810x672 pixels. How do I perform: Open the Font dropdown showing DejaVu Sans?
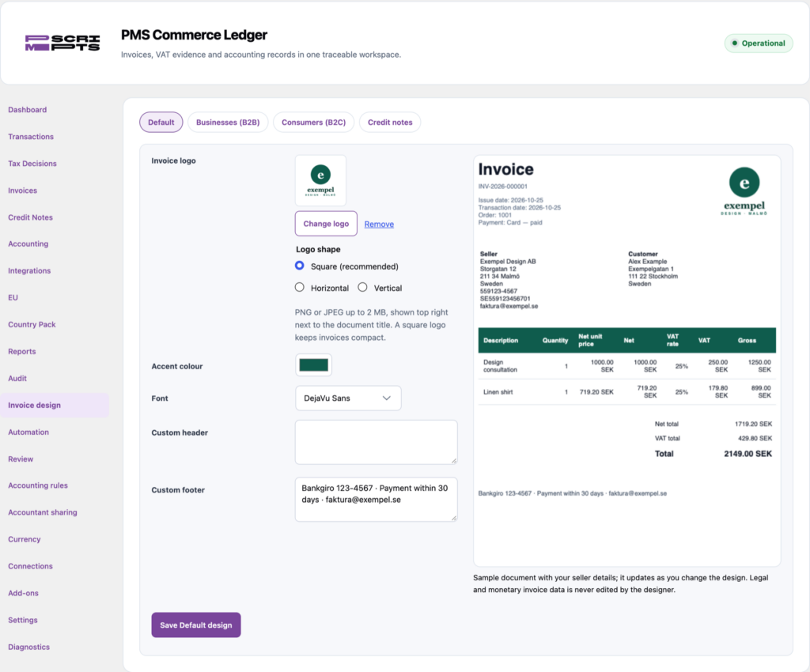(348, 398)
